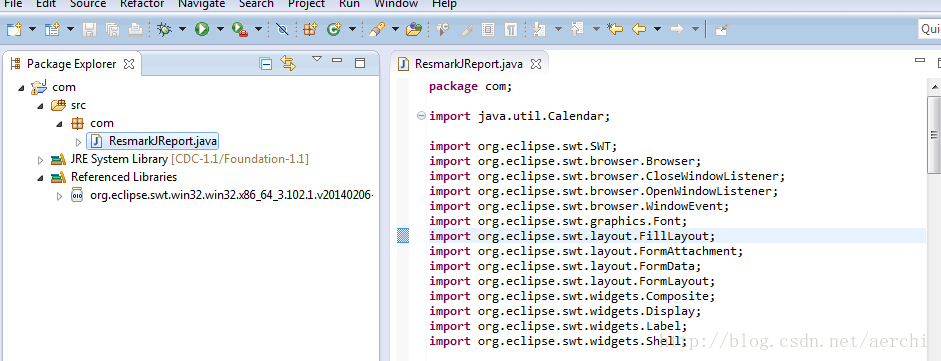Open the Edit menu
Screen dimensions: 941x361
pos(46,4)
